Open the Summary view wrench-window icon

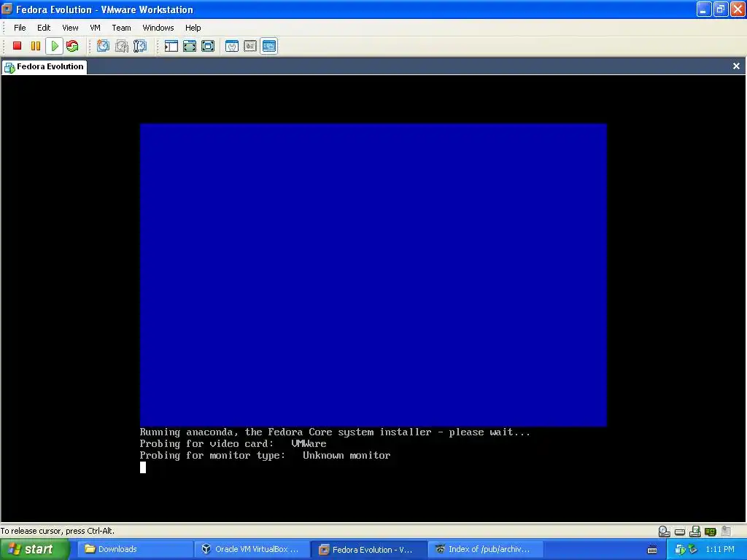coord(232,46)
